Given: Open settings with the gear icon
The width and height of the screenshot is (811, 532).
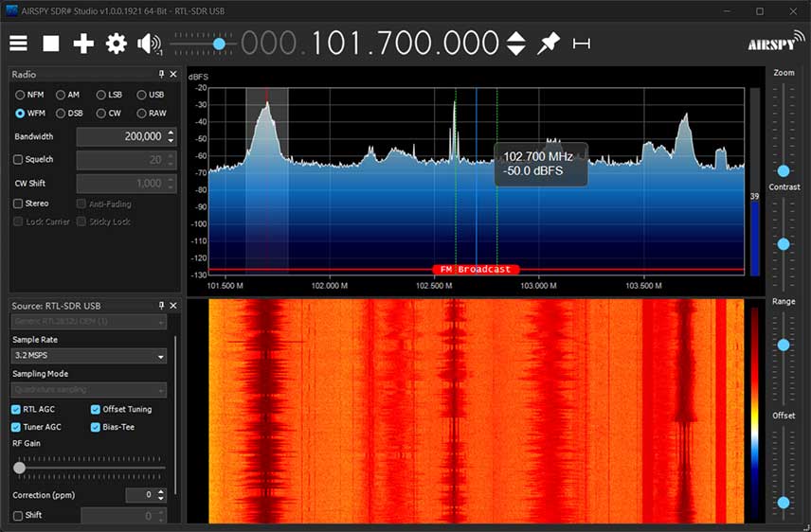Looking at the screenshot, I should (117, 44).
